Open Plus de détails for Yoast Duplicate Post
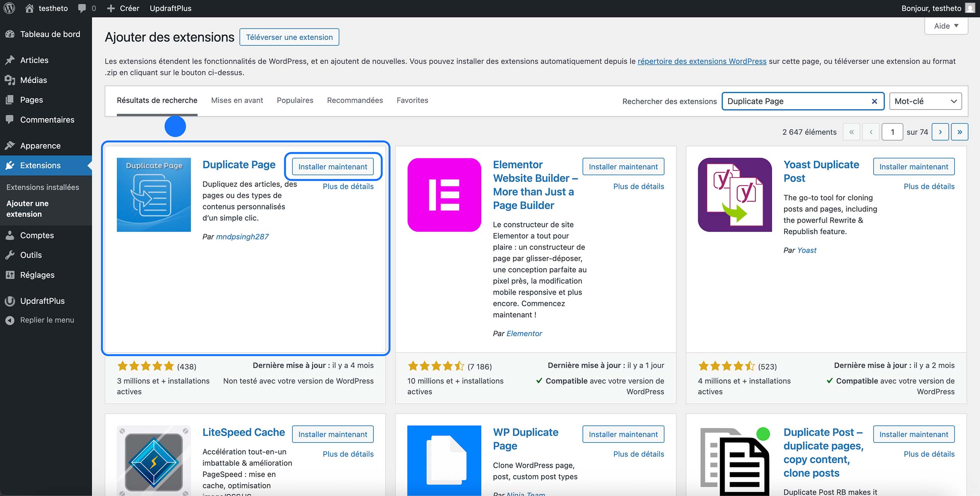This screenshot has height=496, width=980. pos(929,186)
